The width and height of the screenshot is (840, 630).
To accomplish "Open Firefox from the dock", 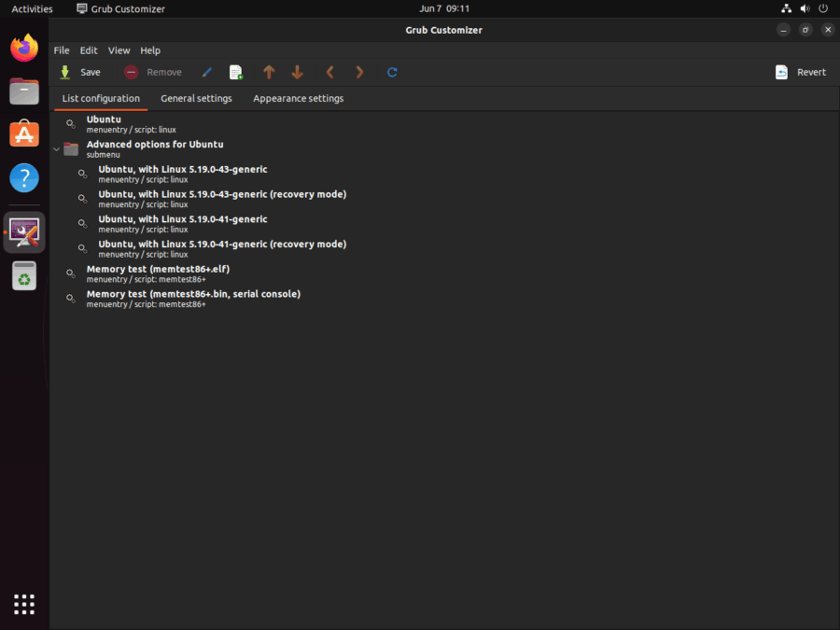I will point(23,47).
